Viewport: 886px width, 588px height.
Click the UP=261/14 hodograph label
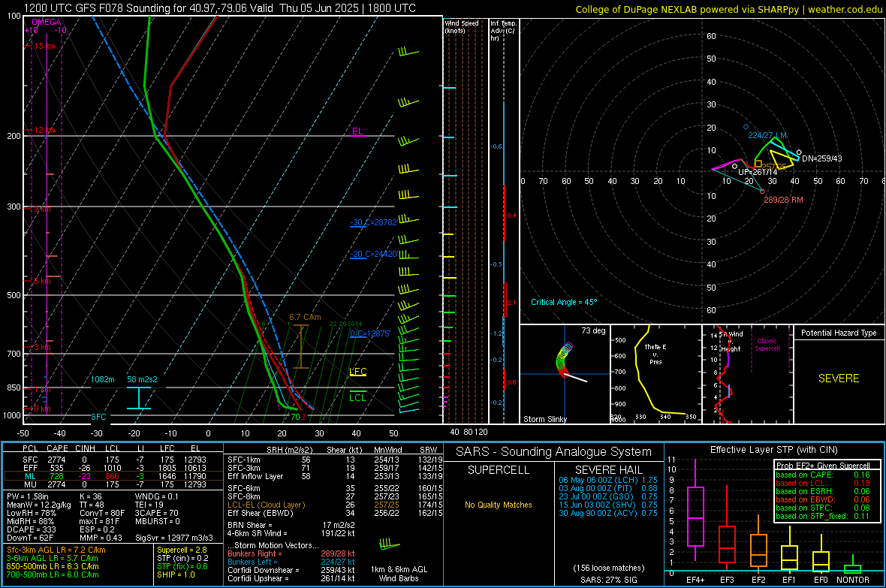coord(758,172)
